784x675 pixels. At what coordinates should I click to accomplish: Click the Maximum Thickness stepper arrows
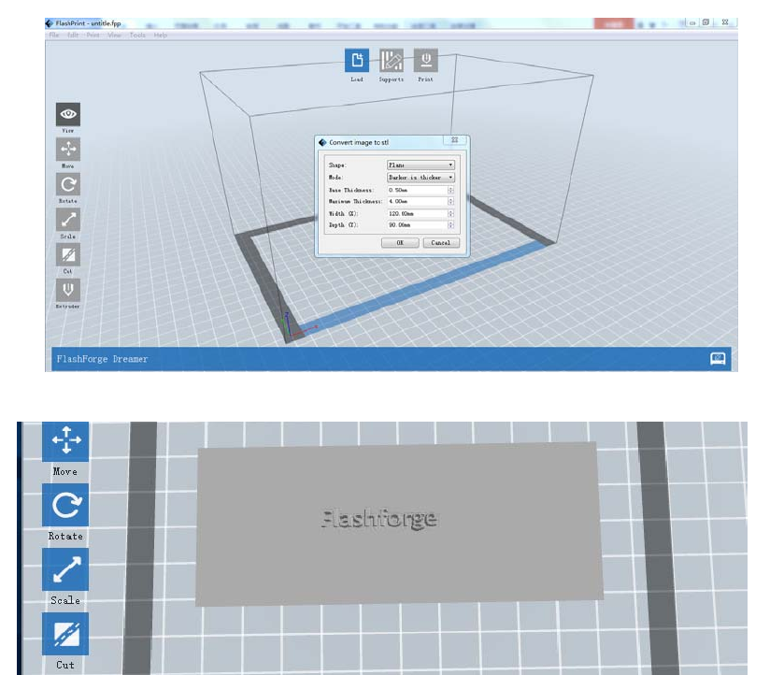click(450, 201)
